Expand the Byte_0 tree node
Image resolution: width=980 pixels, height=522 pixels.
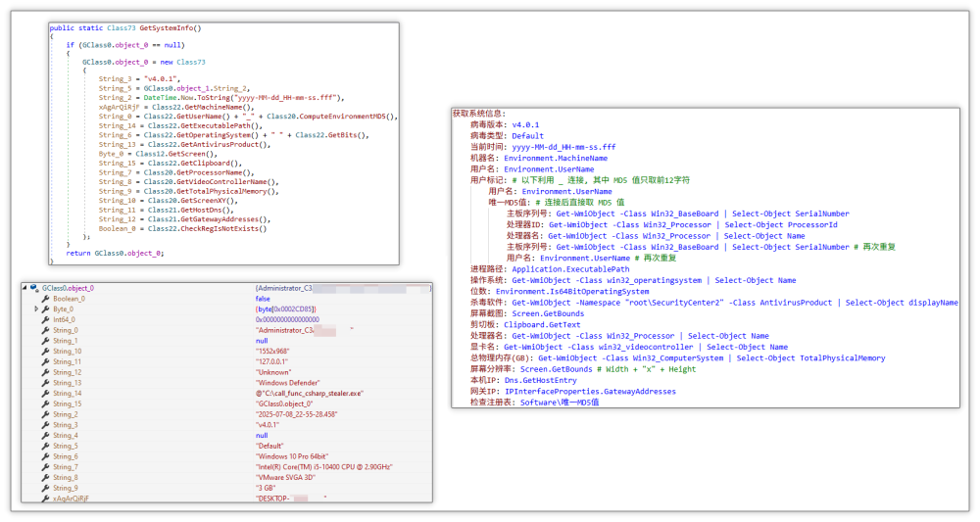(x=36, y=309)
